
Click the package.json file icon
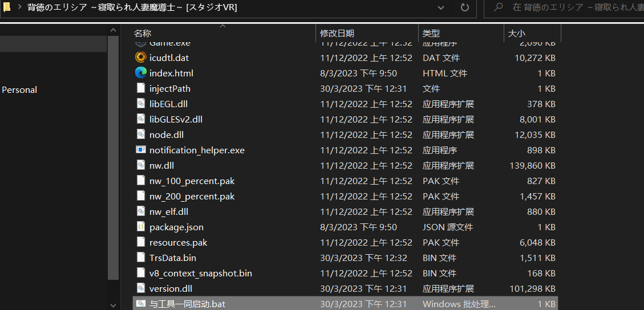[141, 227]
